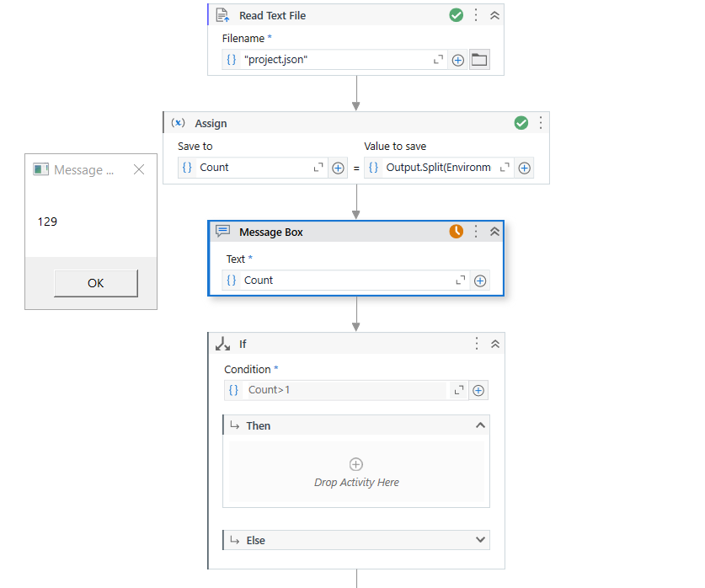Click the Save to Count field

point(253,168)
